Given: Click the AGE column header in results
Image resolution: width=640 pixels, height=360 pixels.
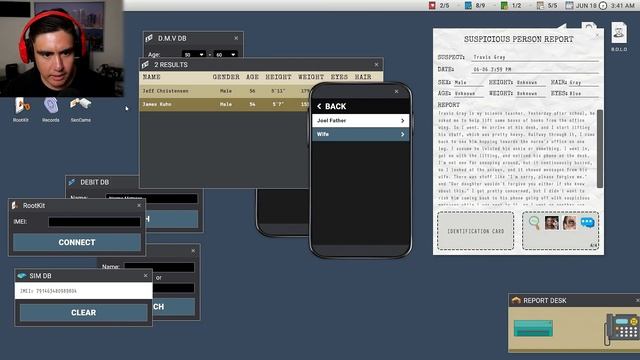Looking at the screenshot, I should pos(252,77).
